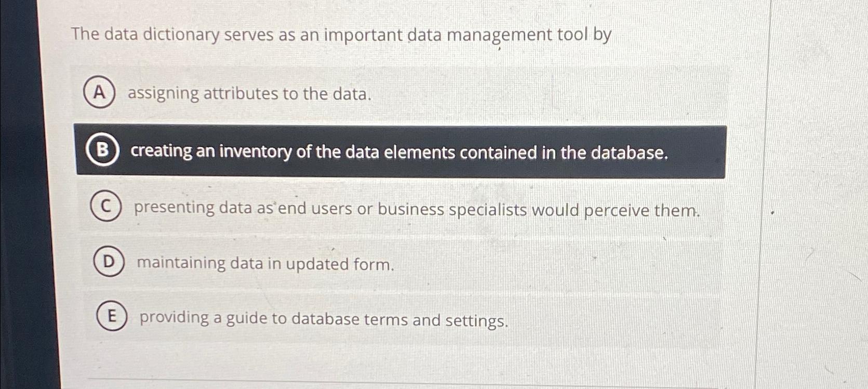Screen dimensions: 868x389
Task: Choose answer D 'maintaining data in updated form'
Action: (265, 264)
